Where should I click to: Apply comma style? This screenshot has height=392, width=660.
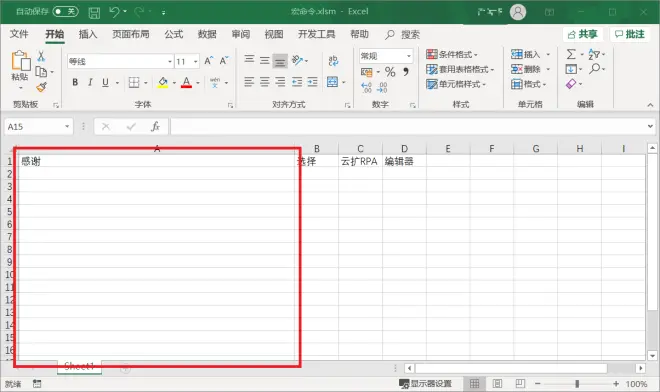pyautogui.click(x=406, y=72)
